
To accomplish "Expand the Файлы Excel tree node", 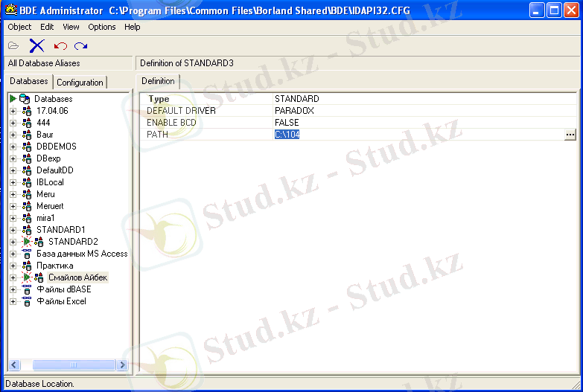I will tap(13, 301).
